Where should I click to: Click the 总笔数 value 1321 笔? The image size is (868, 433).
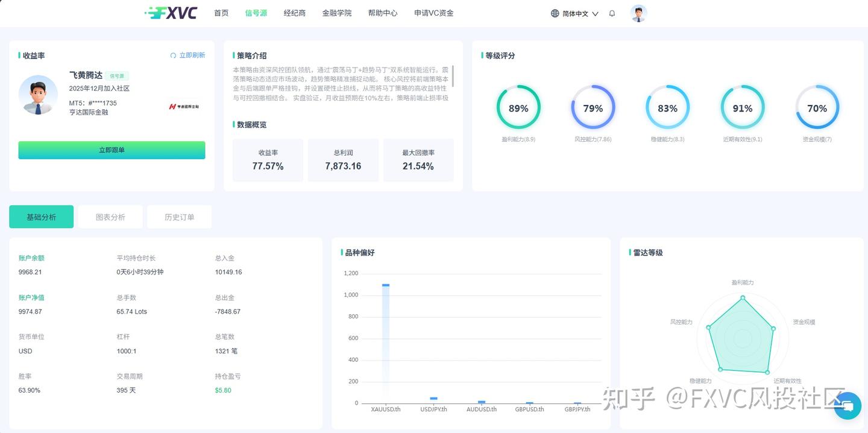227,351
